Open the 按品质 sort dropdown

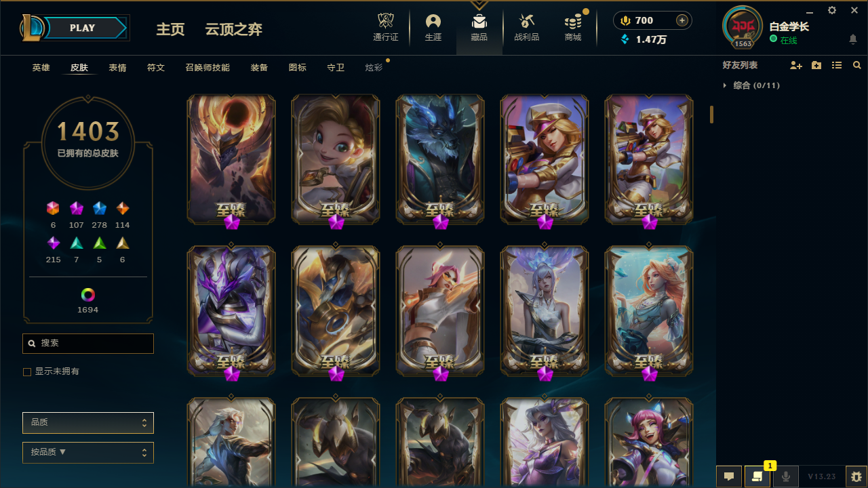88,453
